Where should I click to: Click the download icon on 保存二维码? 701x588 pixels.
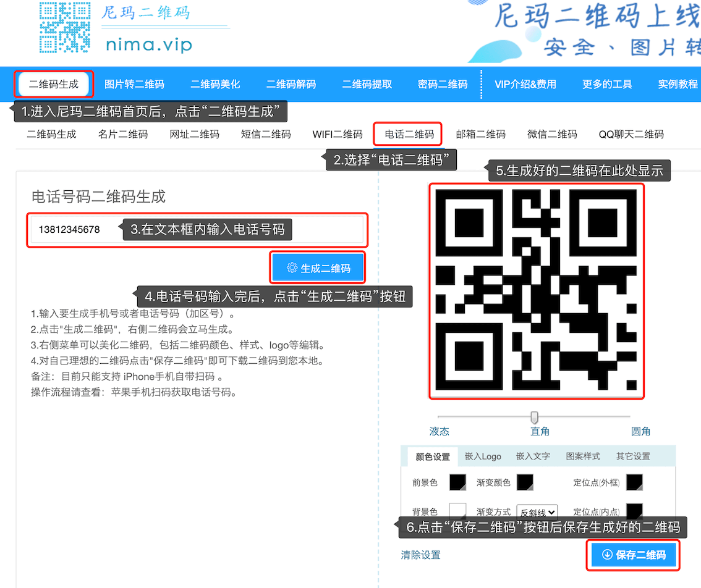click(x=607, y=555)
